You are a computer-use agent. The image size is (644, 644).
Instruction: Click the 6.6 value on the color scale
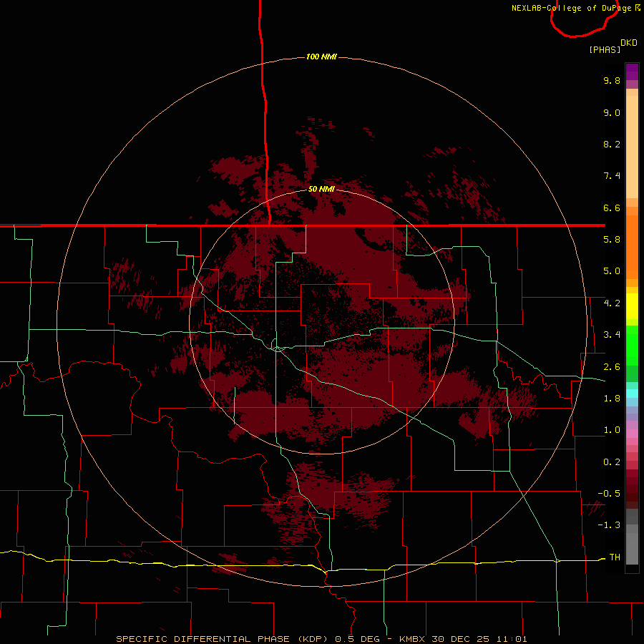[612, 208]
